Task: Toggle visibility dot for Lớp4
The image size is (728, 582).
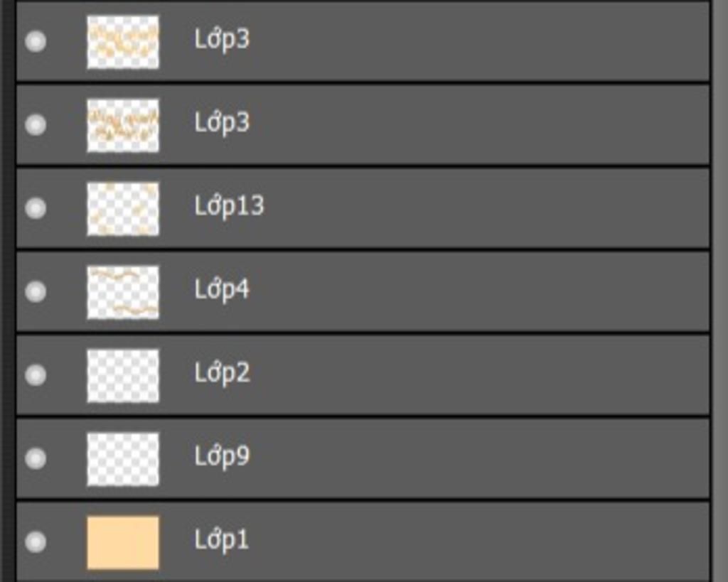Action: [36, 291]
